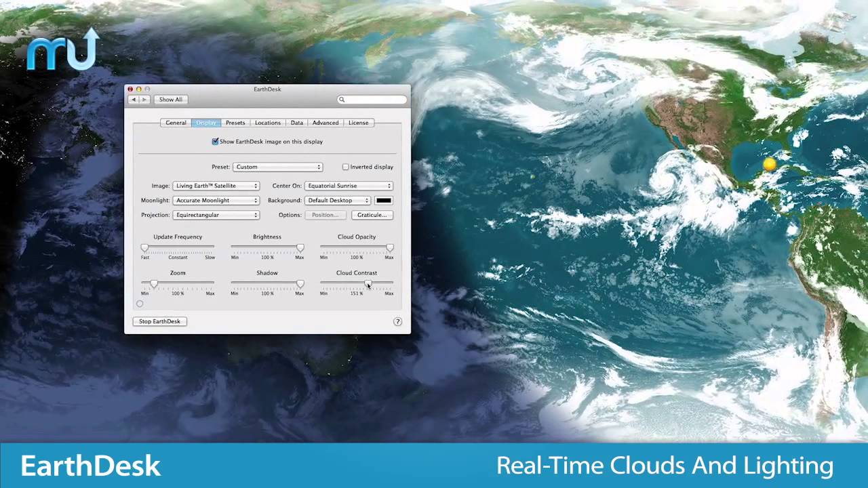Open the Preset Custom dropdown
The image size is (868, 488).
(278, 167)
